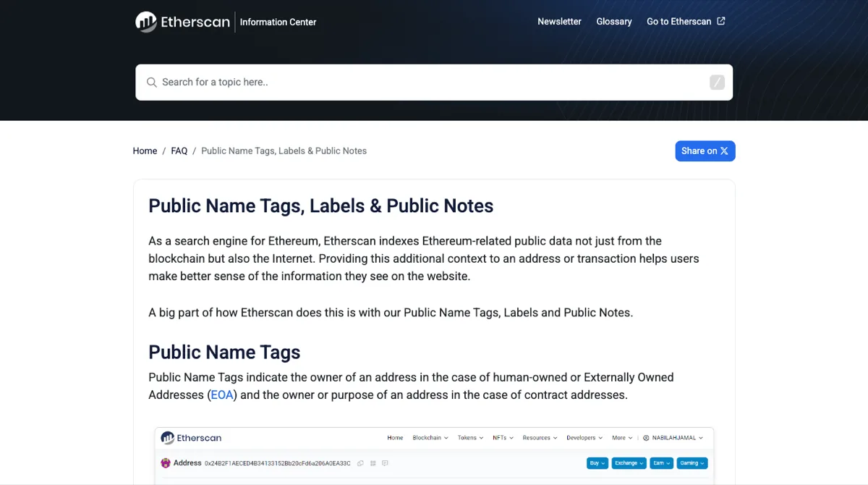Open the Information Center link

coord(278,22)
